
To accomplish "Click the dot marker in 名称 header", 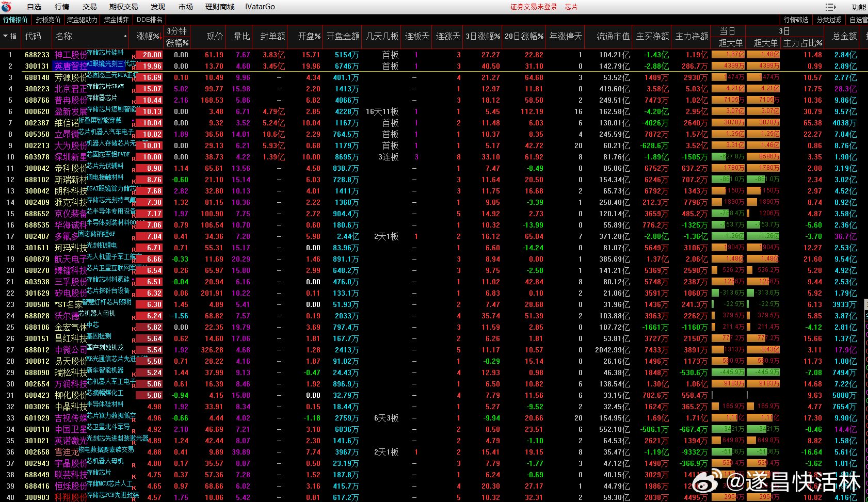I will [125, 36].
